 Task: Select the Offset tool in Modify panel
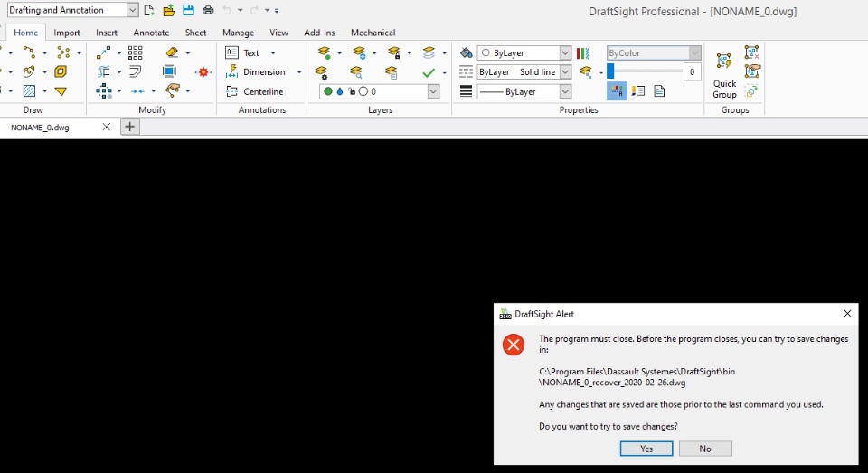click(135, 71)
